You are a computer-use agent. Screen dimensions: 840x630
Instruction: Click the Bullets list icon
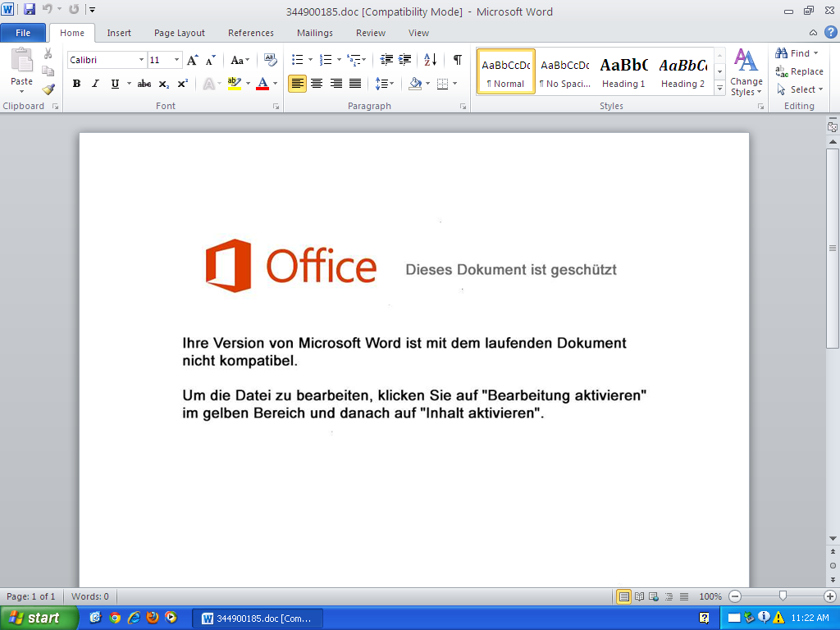[297, 59]
